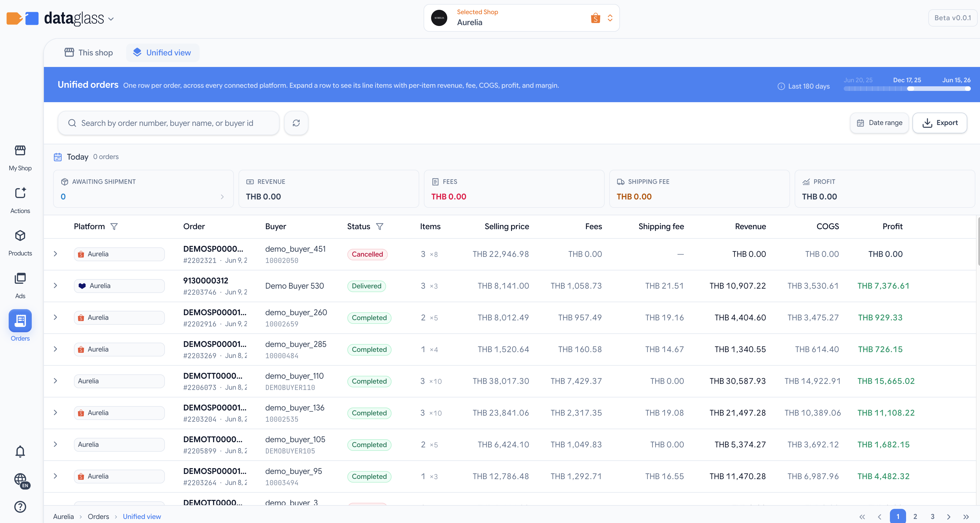This screenshot has width=980, height=523.
Task: Focus the order search field
Action: coord(169,123)
